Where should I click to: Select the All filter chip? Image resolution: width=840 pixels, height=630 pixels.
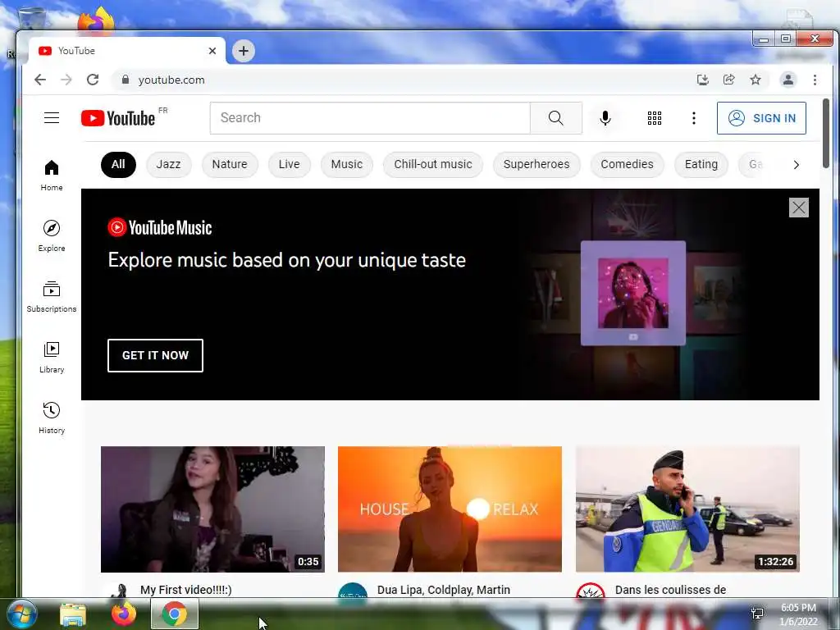[118, 164]
